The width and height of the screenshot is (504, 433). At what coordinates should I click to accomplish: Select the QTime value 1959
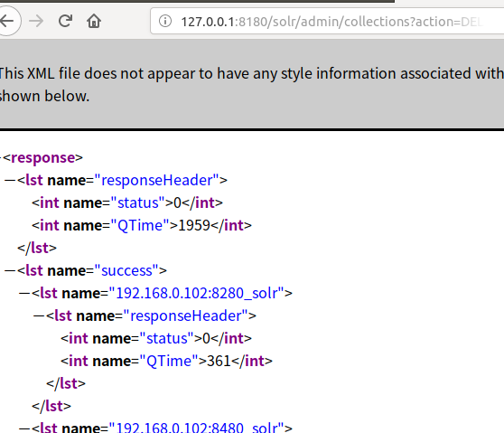pyautogui.click(x=194, y=225)
